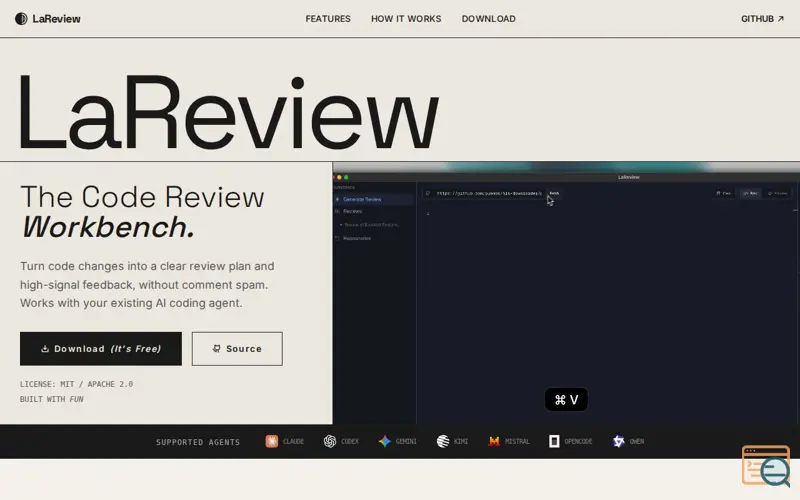Click the LaReview wordmark in the header
Viewport: 800px width, 500px height.
pyautogui.click(x=57, y=19)
